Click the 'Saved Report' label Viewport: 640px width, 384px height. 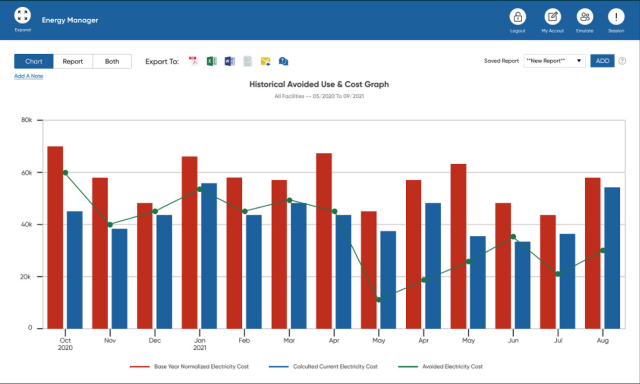click(x=501, y=61)
